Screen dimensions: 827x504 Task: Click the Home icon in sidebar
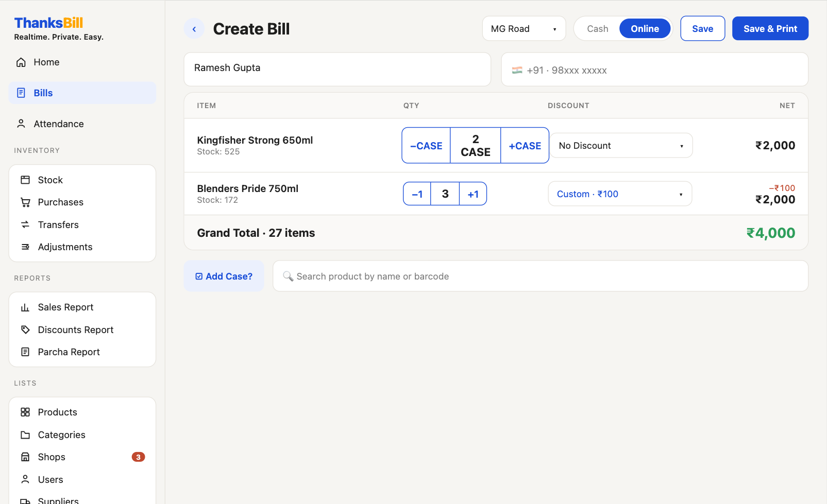(21, 62)
